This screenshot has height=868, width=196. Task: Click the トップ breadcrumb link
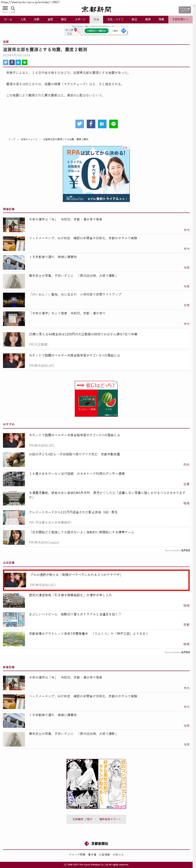point(12,139)
